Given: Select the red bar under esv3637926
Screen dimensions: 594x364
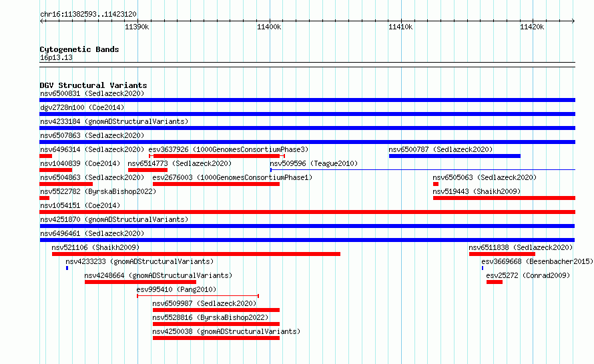Looking at the screenshot, I should tap(217, 156).
